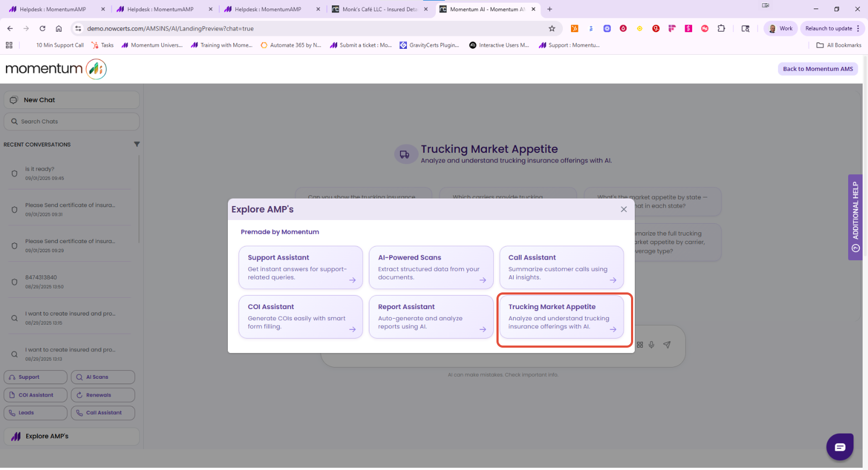The image size is (868, 470).
Task: Click Relaunch to update
Action: tap(828, 28)
